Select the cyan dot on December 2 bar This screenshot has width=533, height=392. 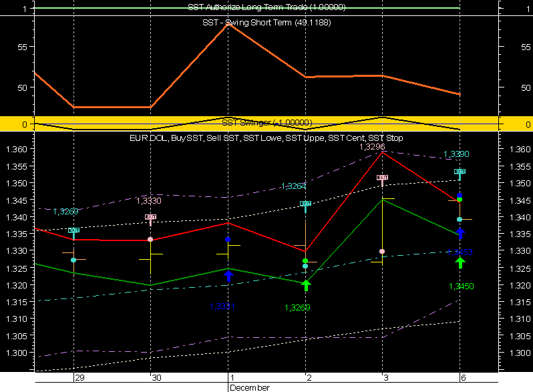[x=305, y=266]
